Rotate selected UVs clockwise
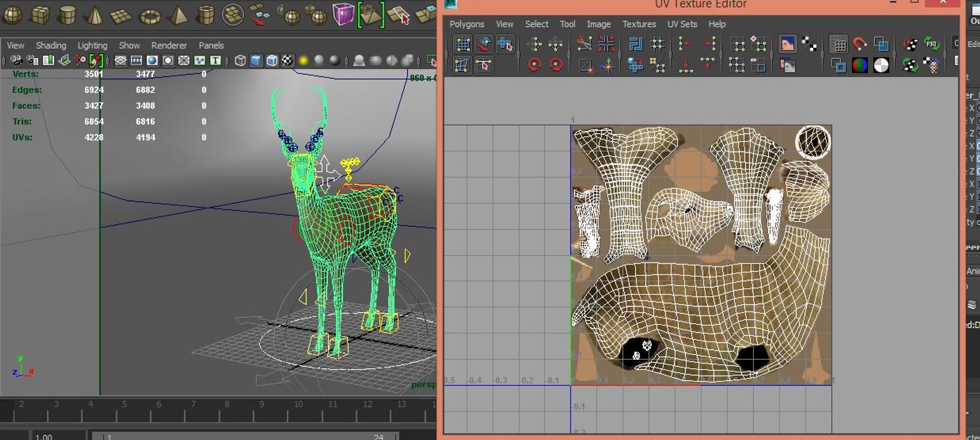The width and height of the screenshot is (980, 440). point(556,65)
